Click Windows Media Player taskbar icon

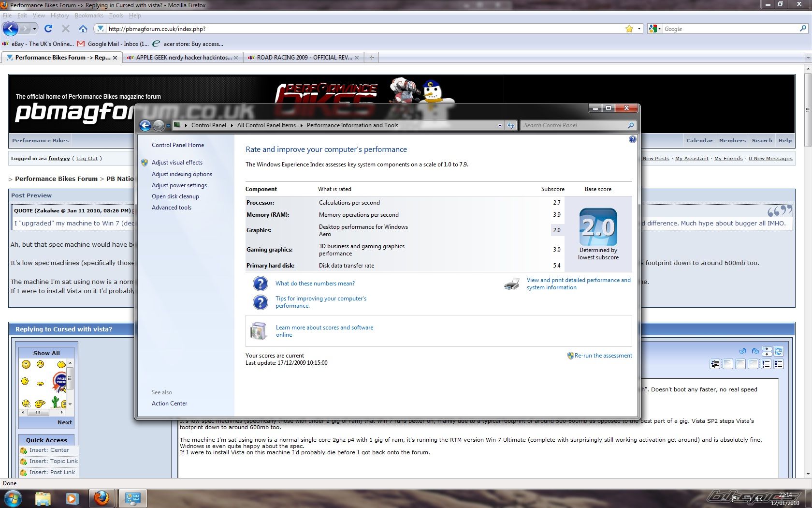72,498
